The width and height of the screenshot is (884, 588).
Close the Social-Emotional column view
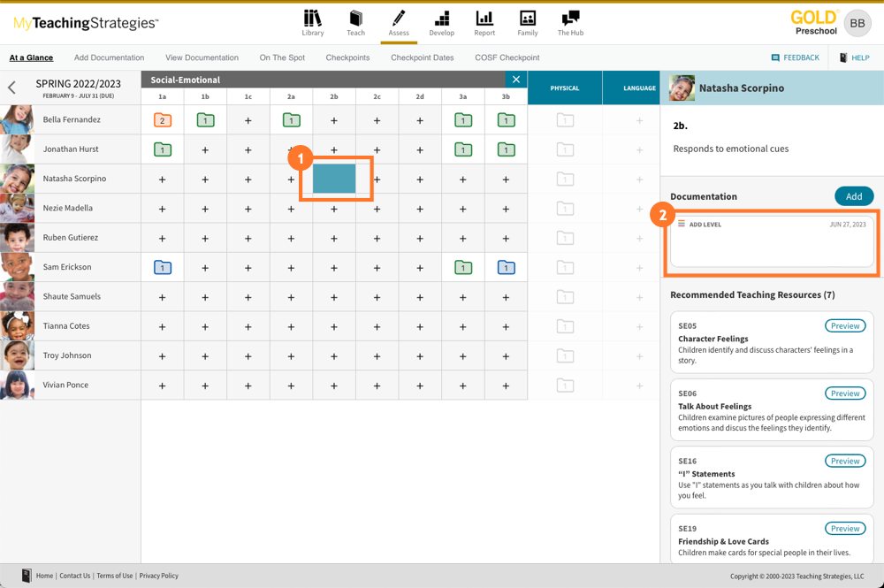515,79
